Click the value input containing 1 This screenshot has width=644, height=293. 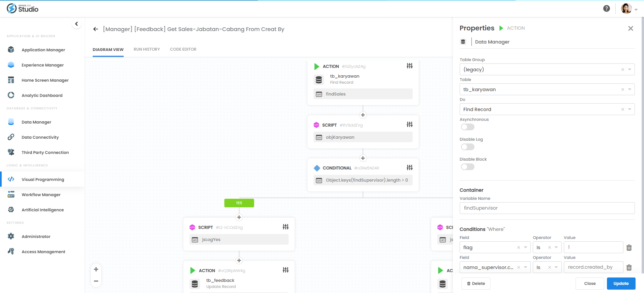coord(593,247)
